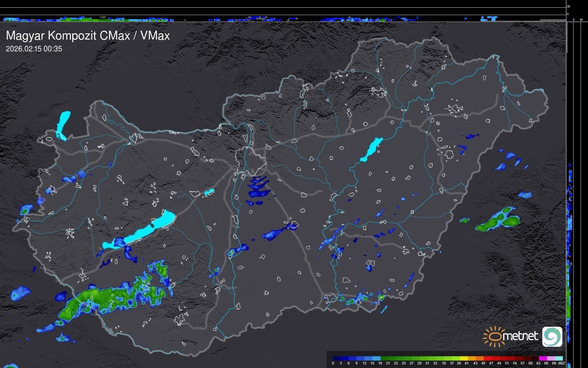Screen dimensions: 588x368
Task: Click the vertical scrollbar thumb at right edge
Action: (x=566, y=37)
